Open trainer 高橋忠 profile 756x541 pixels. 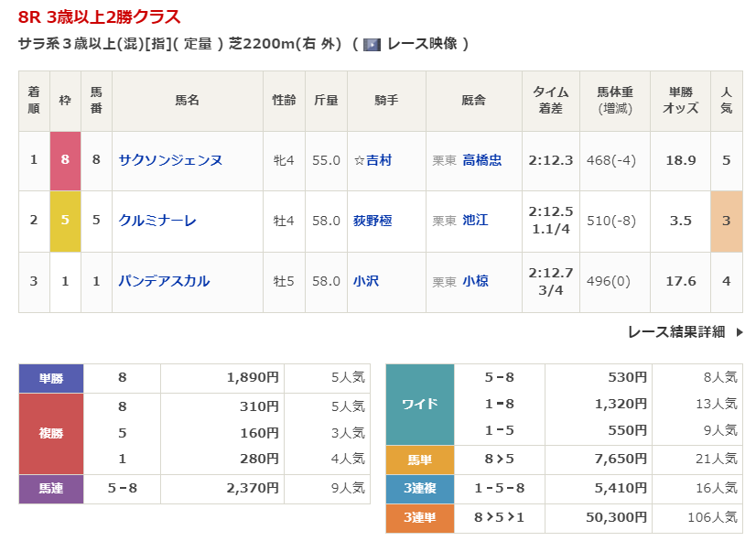(x=481, y=160)
